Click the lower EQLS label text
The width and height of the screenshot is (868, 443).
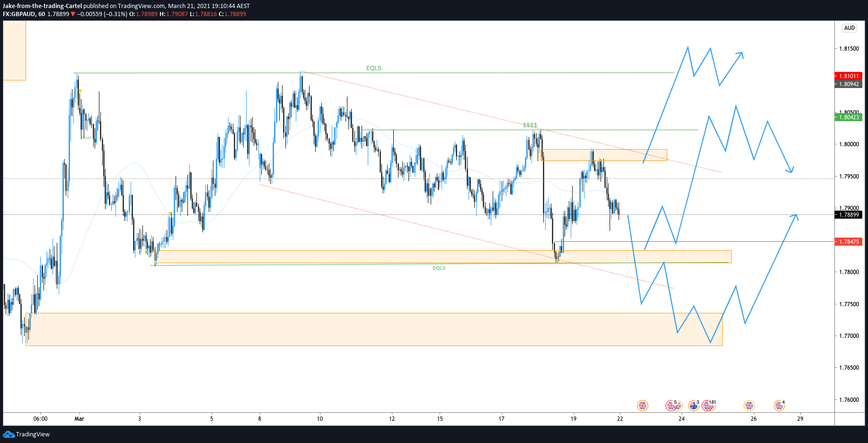point(439,268)
